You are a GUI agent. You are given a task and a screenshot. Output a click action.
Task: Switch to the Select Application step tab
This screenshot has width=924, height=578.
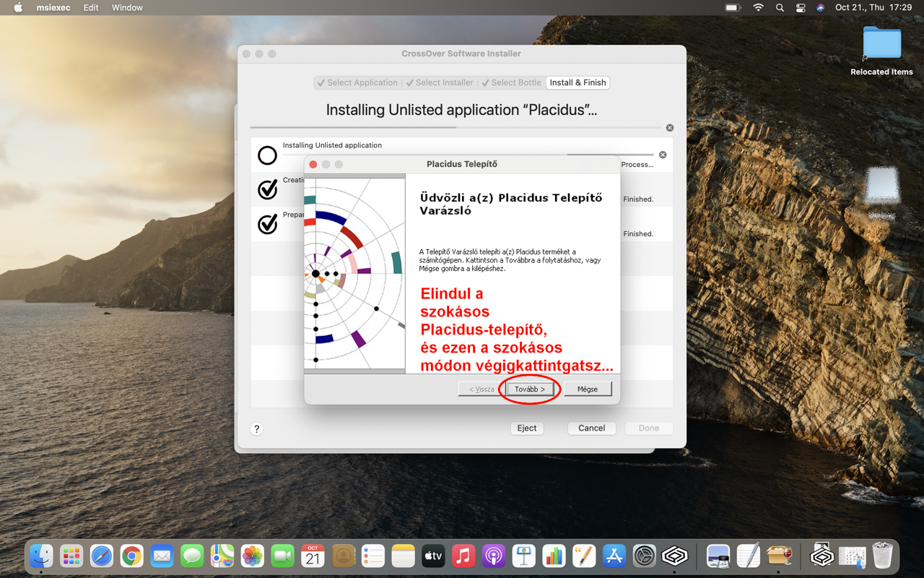(x=357, y=82)
